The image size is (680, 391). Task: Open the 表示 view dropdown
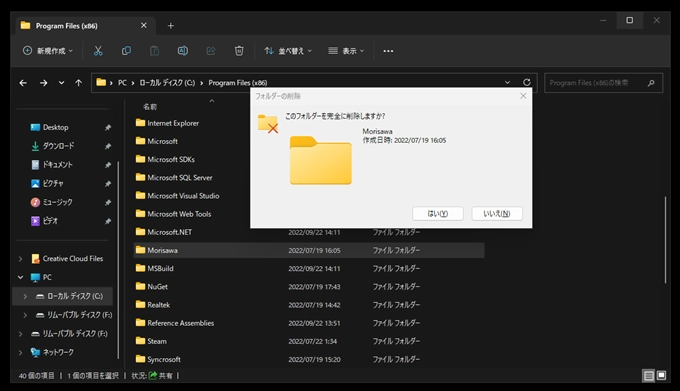click(x=346, y=51)
